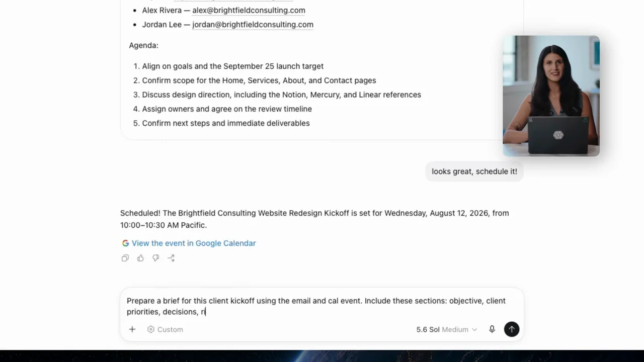Screen dimensions: 644x362
Task: Click into the message prompt text field
Action: coord(322,306)
